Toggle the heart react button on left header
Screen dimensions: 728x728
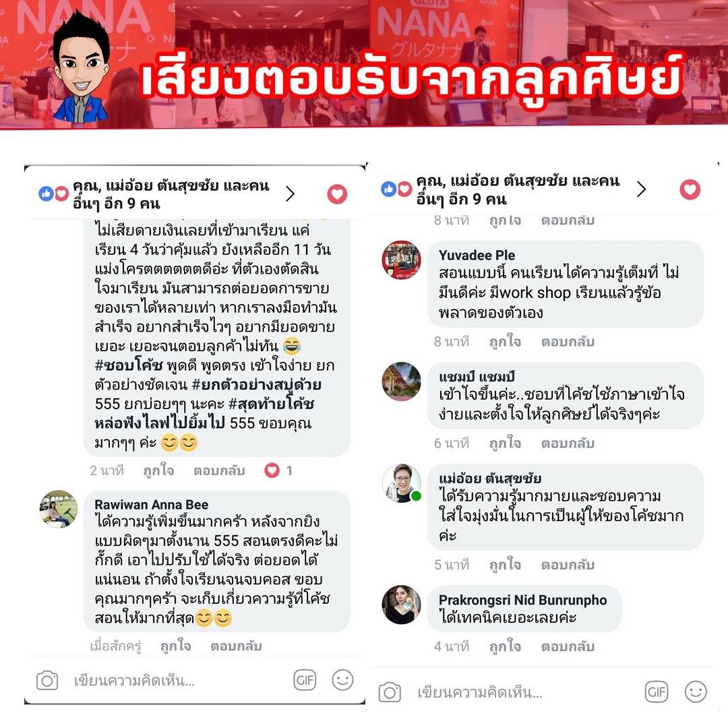[x=337, y=193]
